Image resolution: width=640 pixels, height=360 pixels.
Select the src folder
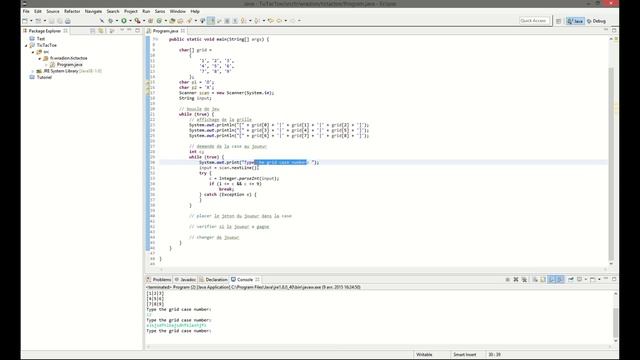click(46, 52)
